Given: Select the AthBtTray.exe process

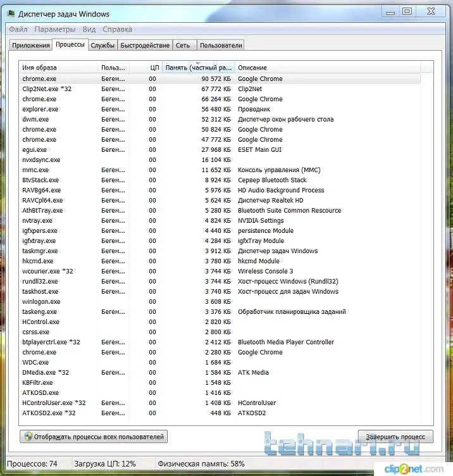Looking at the screenshot, I should point(220,210).
